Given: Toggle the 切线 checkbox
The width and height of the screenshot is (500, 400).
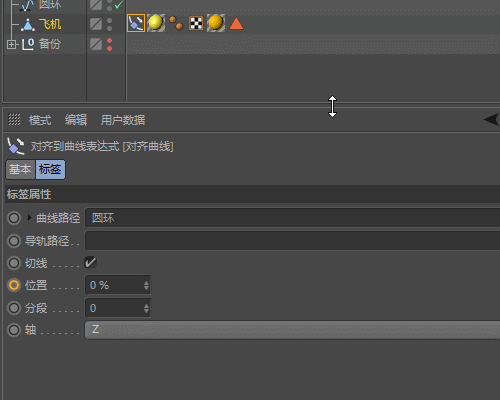Looking at the screenshot, I should pos(90,263).
